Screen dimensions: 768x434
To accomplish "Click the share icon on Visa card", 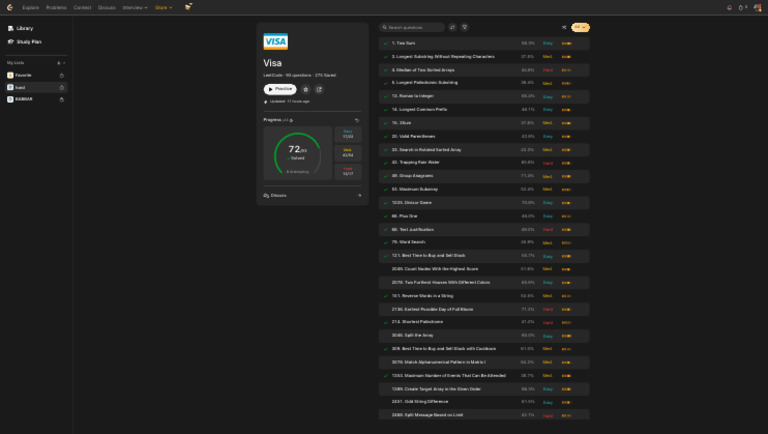I will click(x=319, y=89).
